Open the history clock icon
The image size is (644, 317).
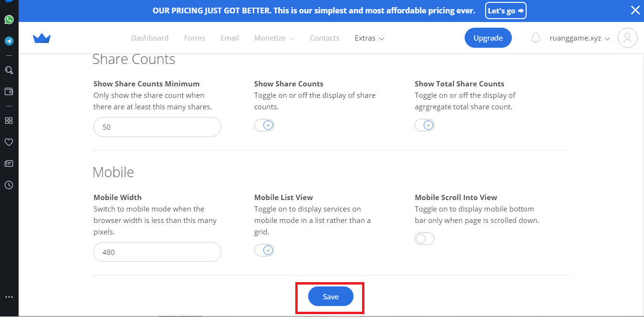click(9, 185)
